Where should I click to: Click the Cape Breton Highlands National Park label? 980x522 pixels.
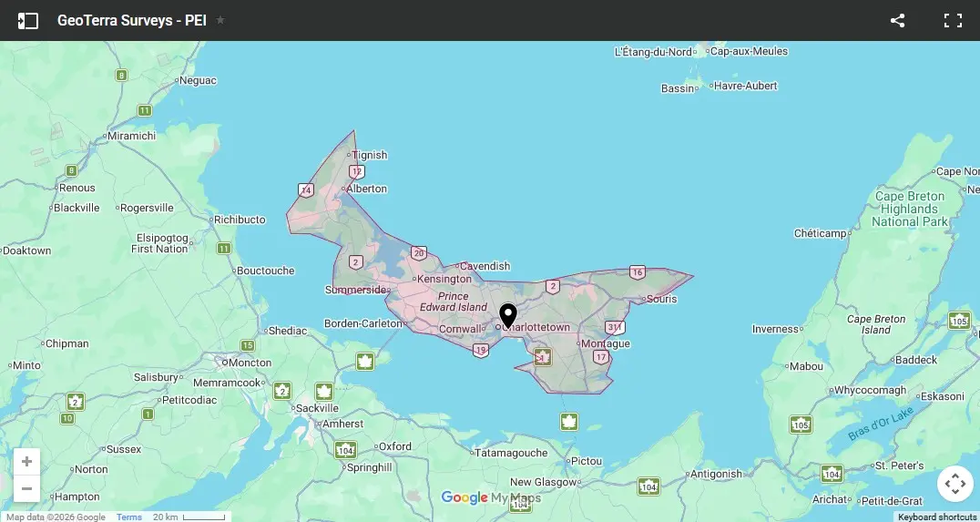coord(910,209)
